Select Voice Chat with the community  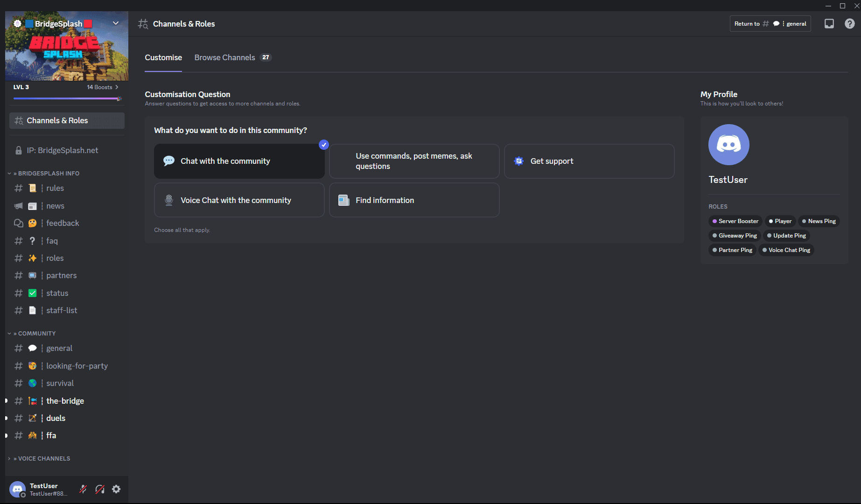point(239,200)
